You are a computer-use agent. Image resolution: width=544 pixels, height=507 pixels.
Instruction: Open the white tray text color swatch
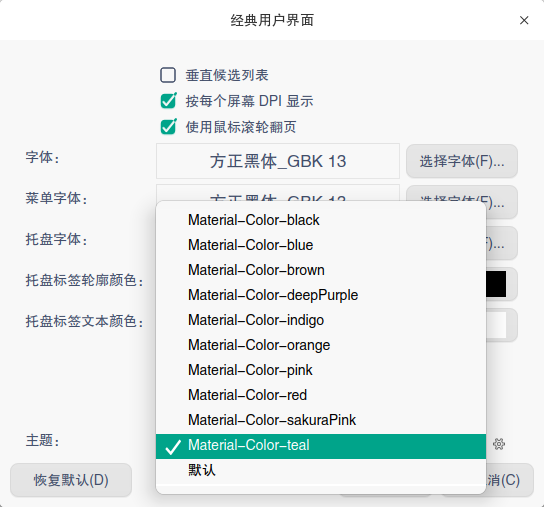click(496, 325)
